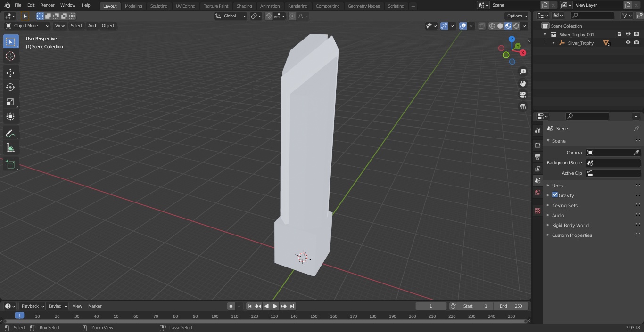Play the animation forward
This screenshot has height=332, width=644.
pyautogui.click(x=275, y=306)
